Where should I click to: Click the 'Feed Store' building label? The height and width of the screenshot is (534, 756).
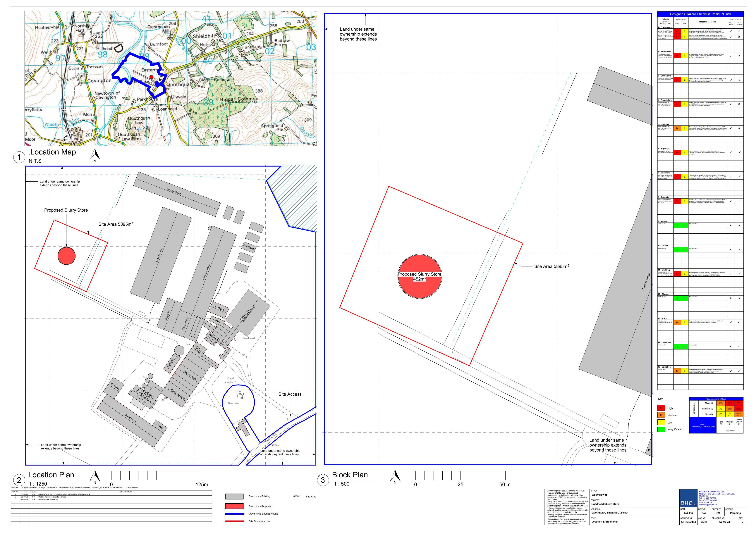(x=131, y=418)
